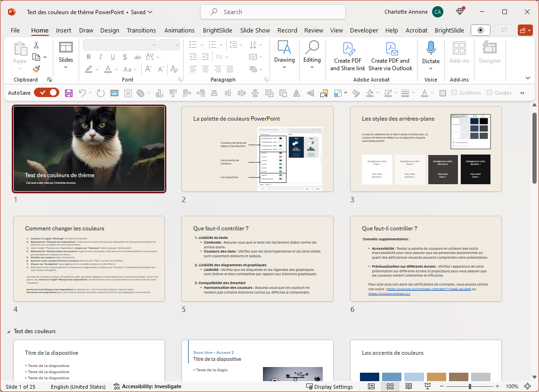
Task: Click the zoom in plus button
Action: pos(498,386)
